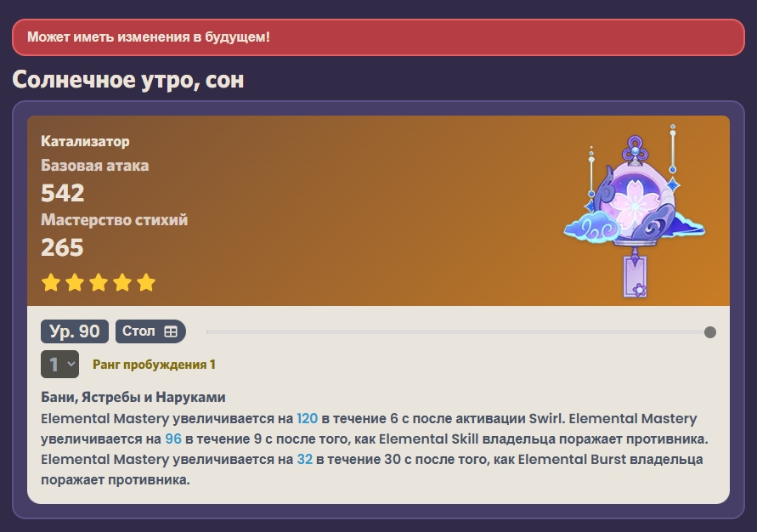Click the third yellow rarity star
Image resolution: width=757 pixels, height=532 pixels.
(99, 282)
